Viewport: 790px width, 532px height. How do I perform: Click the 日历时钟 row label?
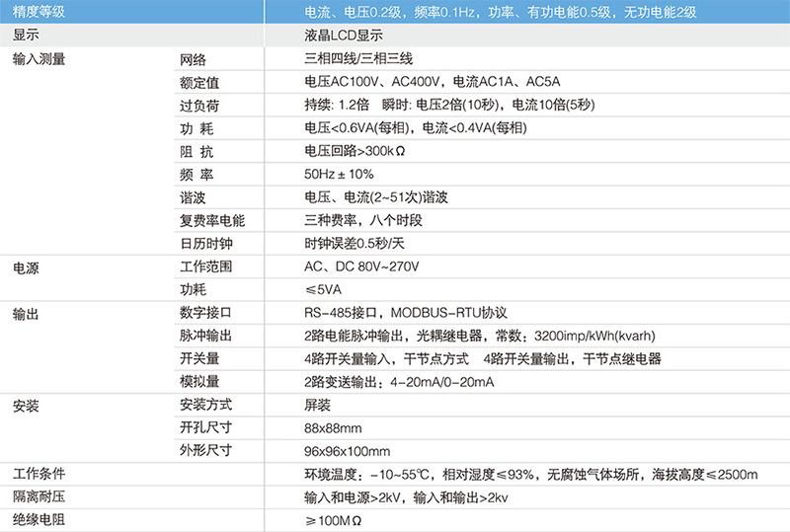(205, 244)
